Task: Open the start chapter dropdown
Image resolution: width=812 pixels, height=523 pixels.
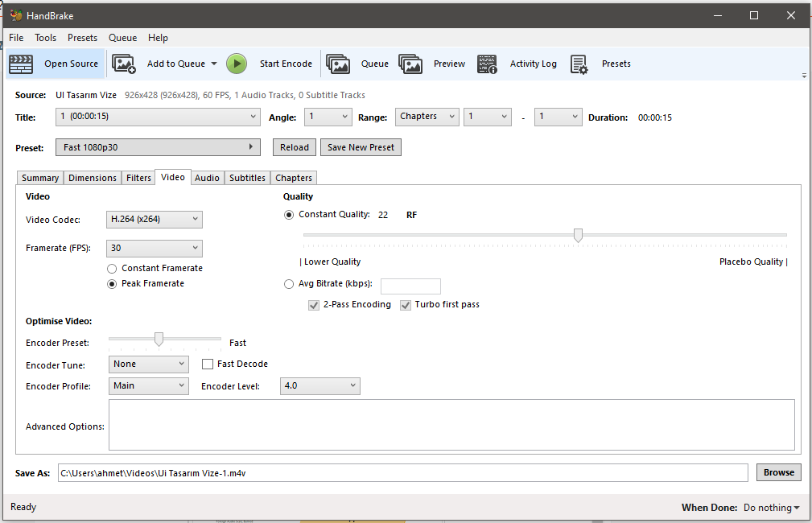Action: [488, 117]
